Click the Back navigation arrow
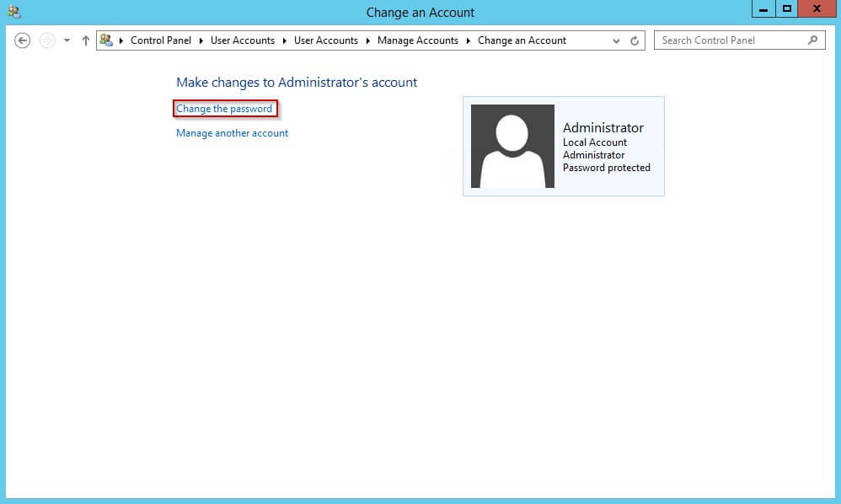Viewport: 841px width, 504px height. pos(22,40)
